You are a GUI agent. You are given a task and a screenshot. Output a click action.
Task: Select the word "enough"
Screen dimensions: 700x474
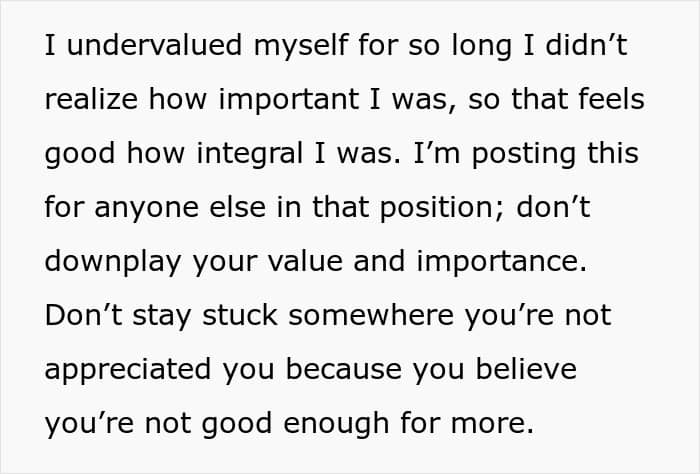coord(336,424)
